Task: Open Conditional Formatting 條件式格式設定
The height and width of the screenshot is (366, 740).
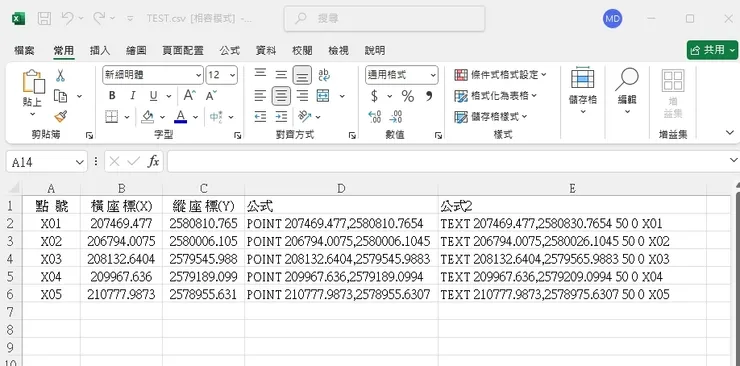Action: (500, 75)
